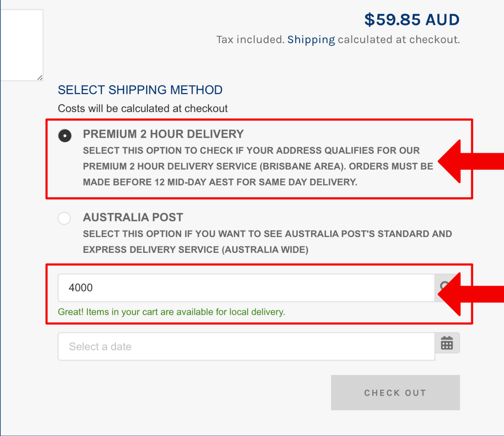The height and width of the screenshot is (436, 504).
Task: Choose the Australia Post radio button
Action: coord(64,218)
